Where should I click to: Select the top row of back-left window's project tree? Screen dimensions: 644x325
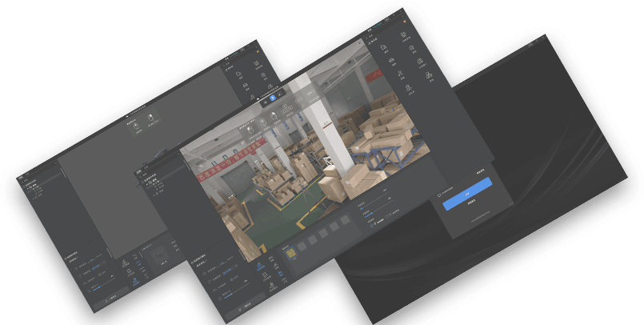pyautogui.click(x=34, y=185)
